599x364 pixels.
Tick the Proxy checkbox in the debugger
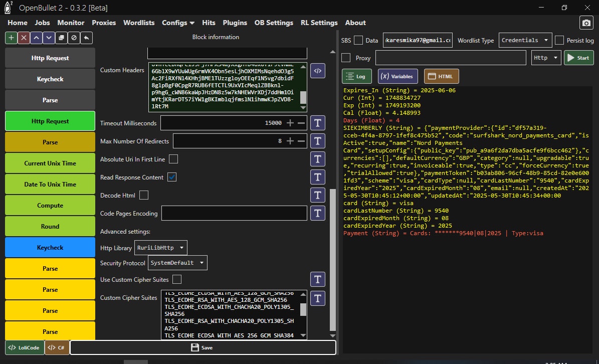click(x=346, y=58)
